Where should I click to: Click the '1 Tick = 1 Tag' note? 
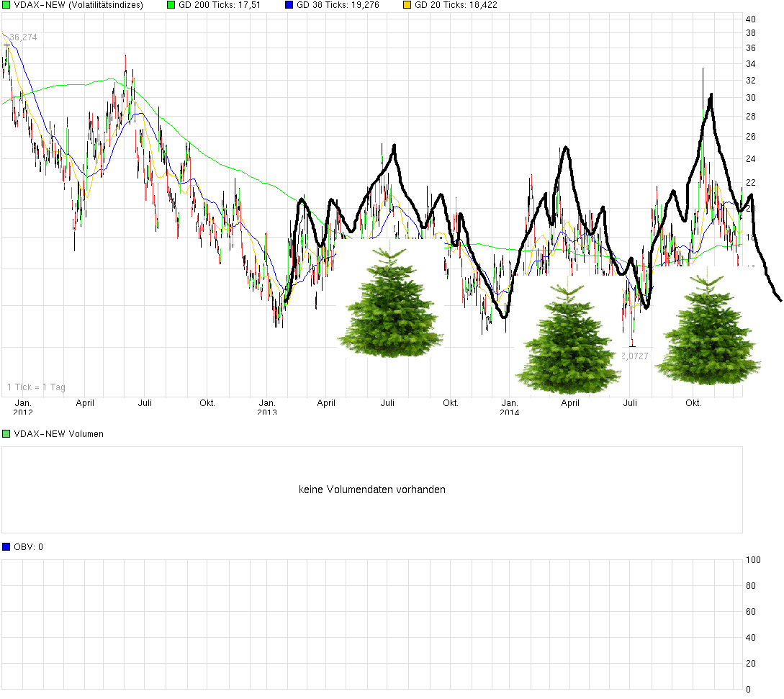pos(36,387)
